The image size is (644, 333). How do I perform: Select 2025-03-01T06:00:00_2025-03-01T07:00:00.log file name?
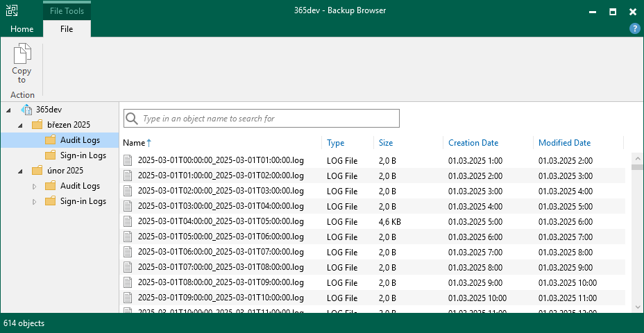221,252
